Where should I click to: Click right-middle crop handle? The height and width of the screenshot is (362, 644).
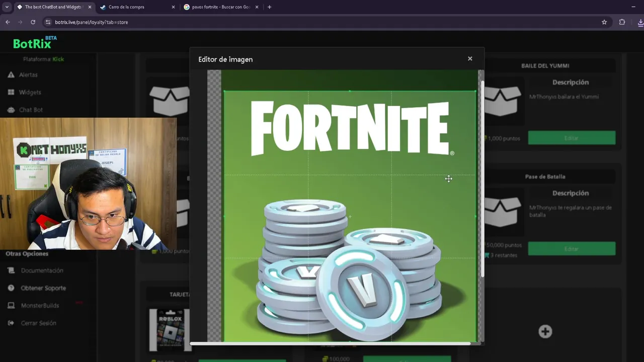pos(476,216)
